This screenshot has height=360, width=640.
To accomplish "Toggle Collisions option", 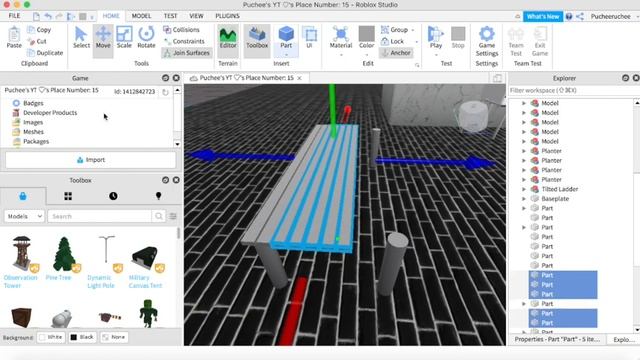I will [181, 29].
